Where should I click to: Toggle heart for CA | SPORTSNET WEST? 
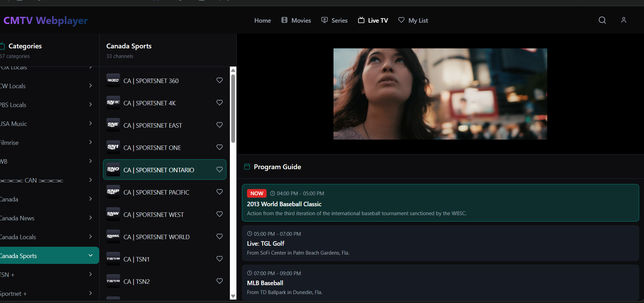(x=220, y=214)
